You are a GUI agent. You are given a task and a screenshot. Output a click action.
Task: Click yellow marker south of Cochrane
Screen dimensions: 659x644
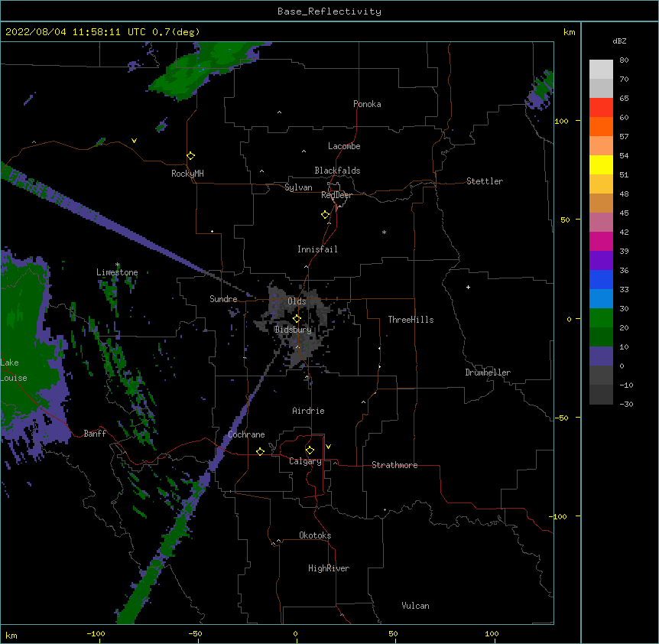(x=260, y=451)
